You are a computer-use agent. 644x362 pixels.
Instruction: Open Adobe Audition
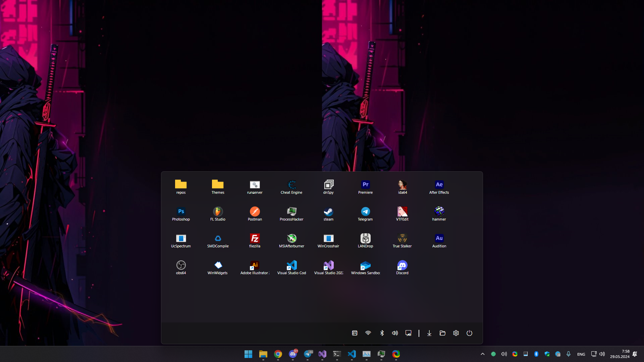(x=439, y=241)
